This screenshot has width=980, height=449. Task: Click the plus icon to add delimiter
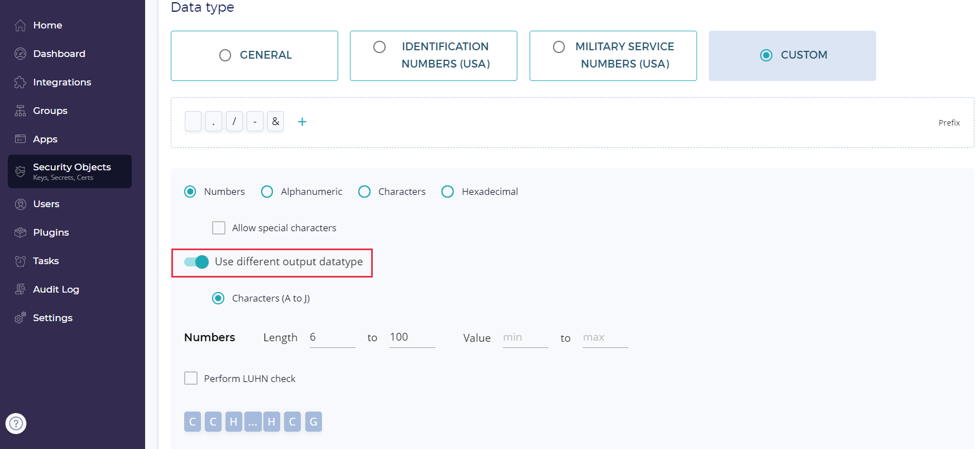(x=302, y=122)
